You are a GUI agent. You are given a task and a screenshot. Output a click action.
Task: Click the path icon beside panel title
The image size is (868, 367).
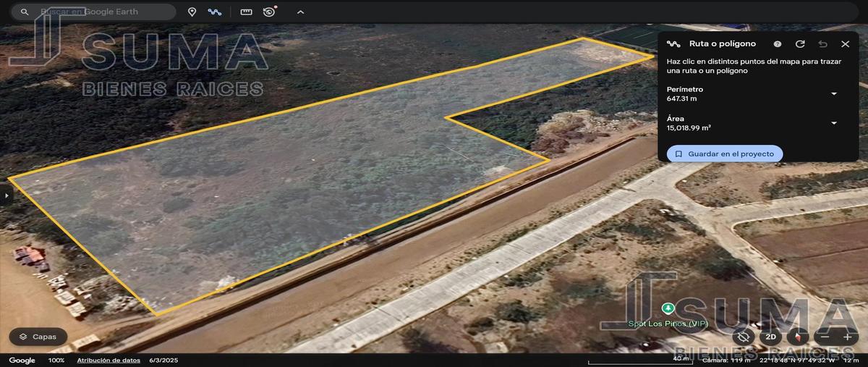click(x=673, y=44)
